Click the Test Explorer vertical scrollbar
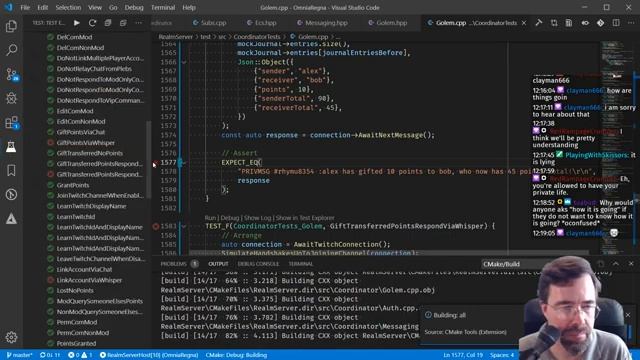Screen dimensions: 640x360 pos(149,159)
